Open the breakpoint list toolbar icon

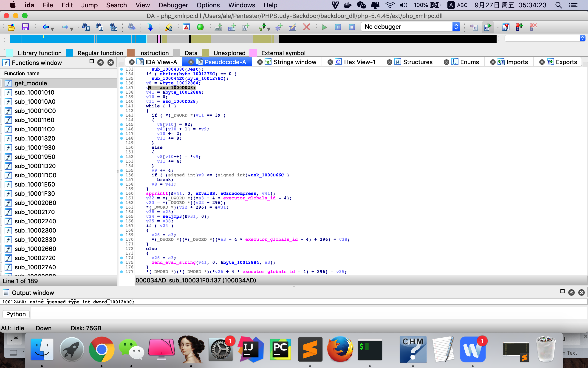click(x=506, y=27)
